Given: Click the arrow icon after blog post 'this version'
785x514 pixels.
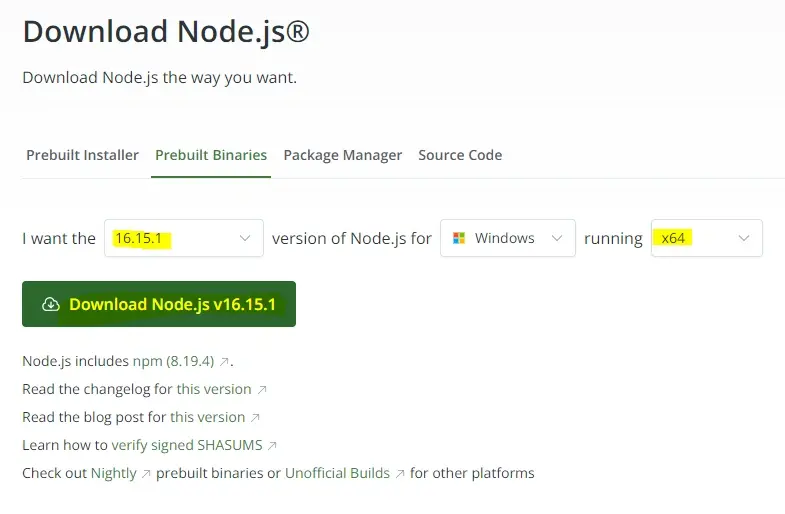Looking at the screenshot, I should click(x=255, y=417).
